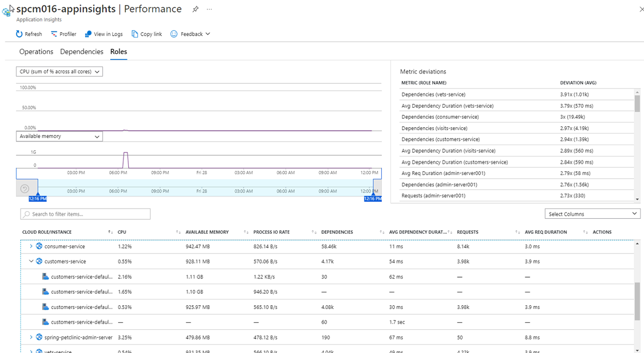This screenshot has width=644, height=353.
Task: Sort by Requests column arrows
Action: pyautogui.click(x=517, y=232)
